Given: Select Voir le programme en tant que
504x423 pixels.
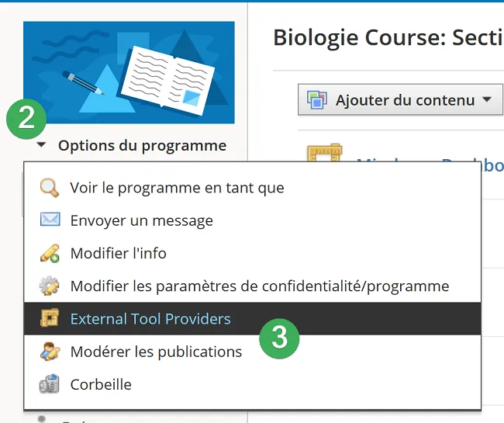Looking at the screenshot, I should (177, 188).
